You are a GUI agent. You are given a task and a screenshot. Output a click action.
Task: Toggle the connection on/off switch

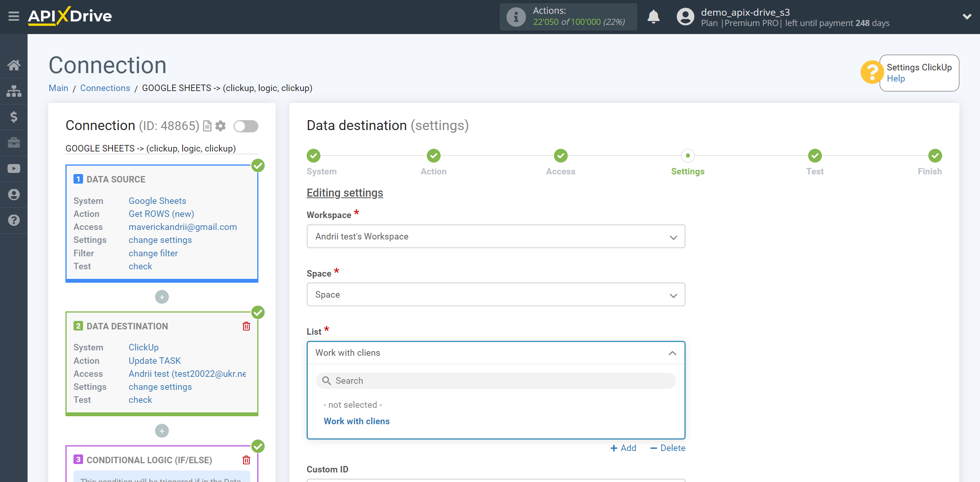pyautogui.click(x=246, y=126)
